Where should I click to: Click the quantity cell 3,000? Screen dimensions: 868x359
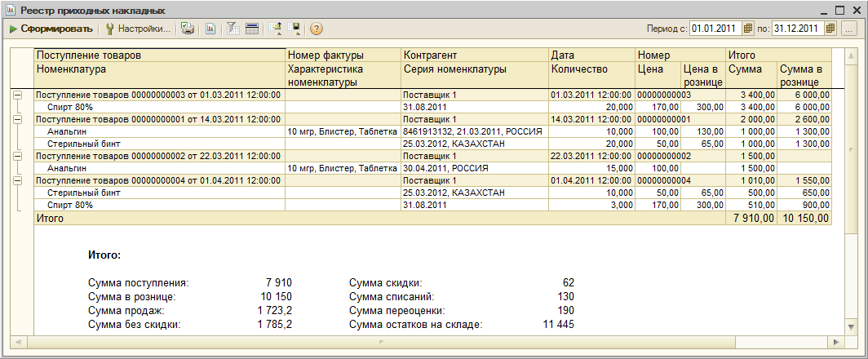[x=591, y=205]
